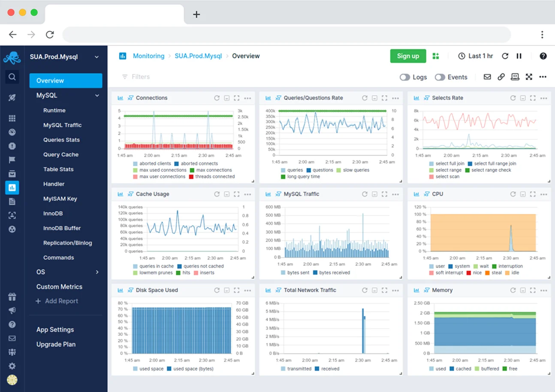
Task: Toggle the Logs switch on
Action: (x=405, y=77)
